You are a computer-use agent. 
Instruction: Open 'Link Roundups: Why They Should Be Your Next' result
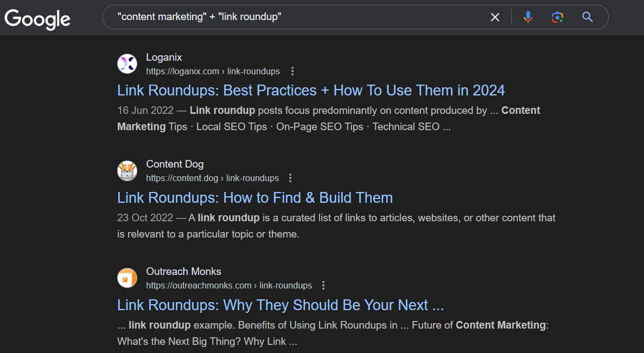(280, 305)
